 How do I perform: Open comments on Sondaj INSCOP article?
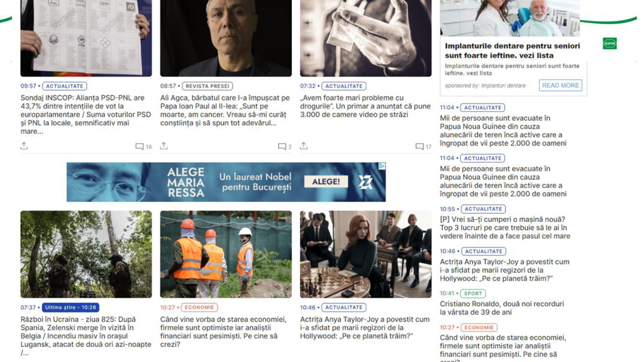click(143, 146)
